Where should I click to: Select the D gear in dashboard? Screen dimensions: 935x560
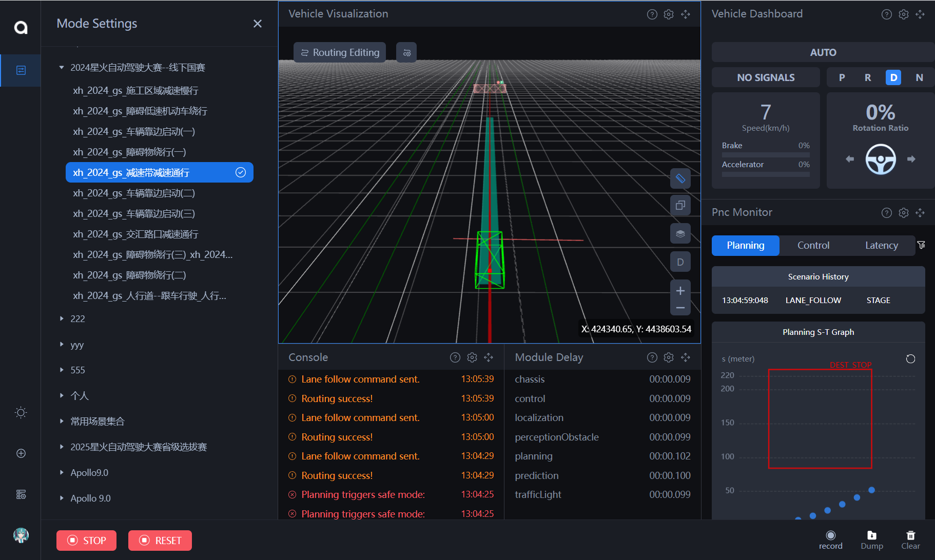tap(893, 77)
